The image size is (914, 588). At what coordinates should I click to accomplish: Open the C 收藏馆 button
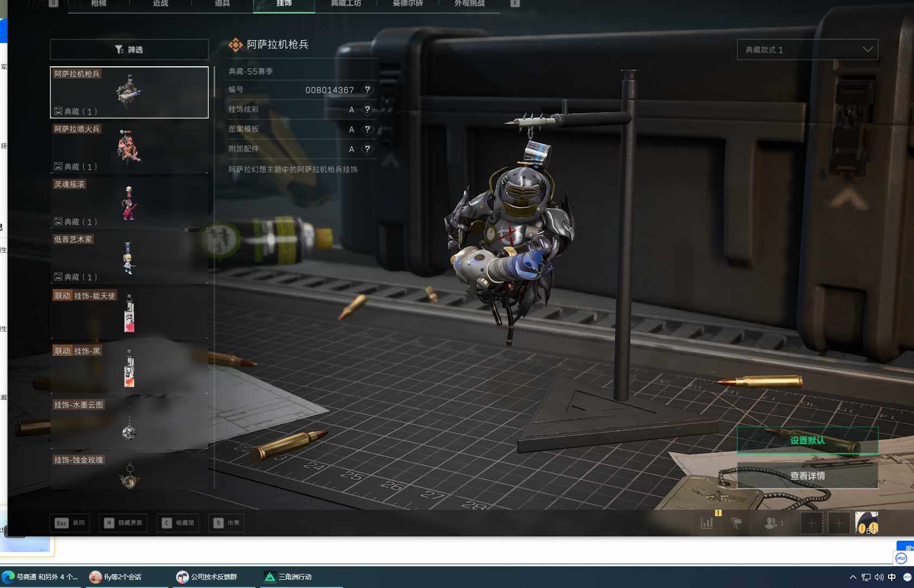coord(178,523)
